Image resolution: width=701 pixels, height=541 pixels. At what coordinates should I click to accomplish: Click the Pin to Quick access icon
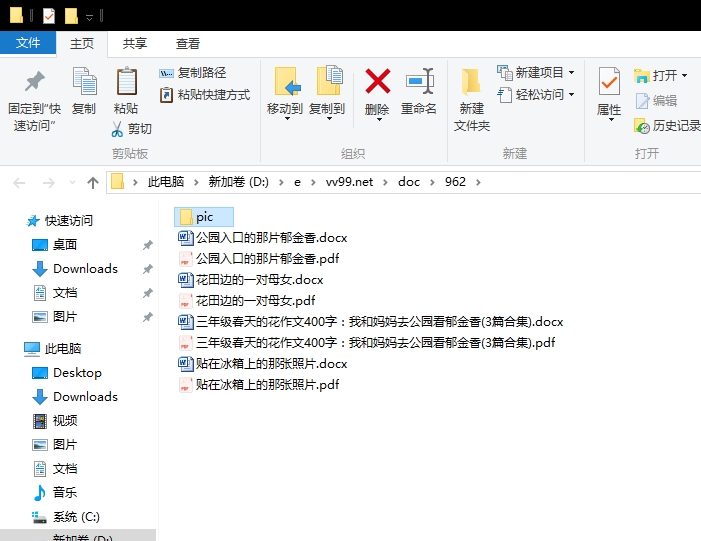click(x=34, y=82)
